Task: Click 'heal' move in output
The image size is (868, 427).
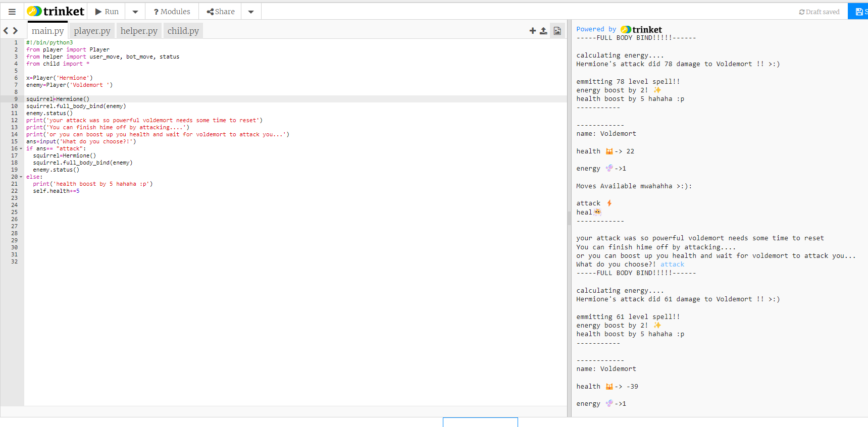Action: click(x=589, y=212)
